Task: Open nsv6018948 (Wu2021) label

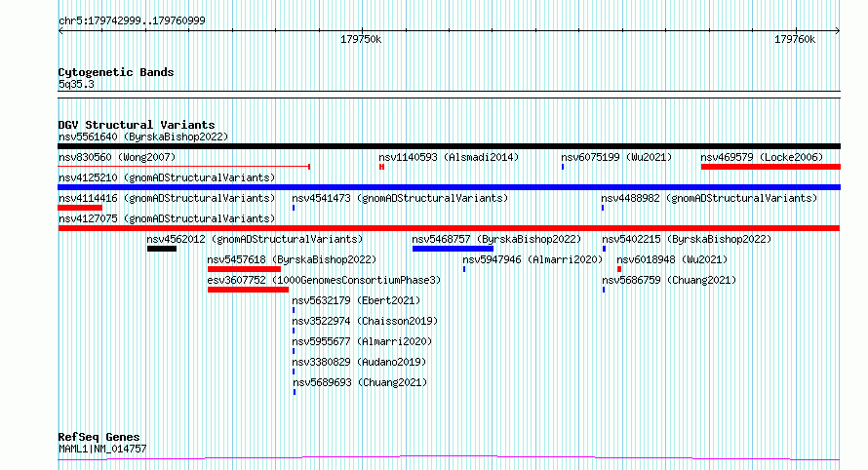Action: (x=672, y=259)
